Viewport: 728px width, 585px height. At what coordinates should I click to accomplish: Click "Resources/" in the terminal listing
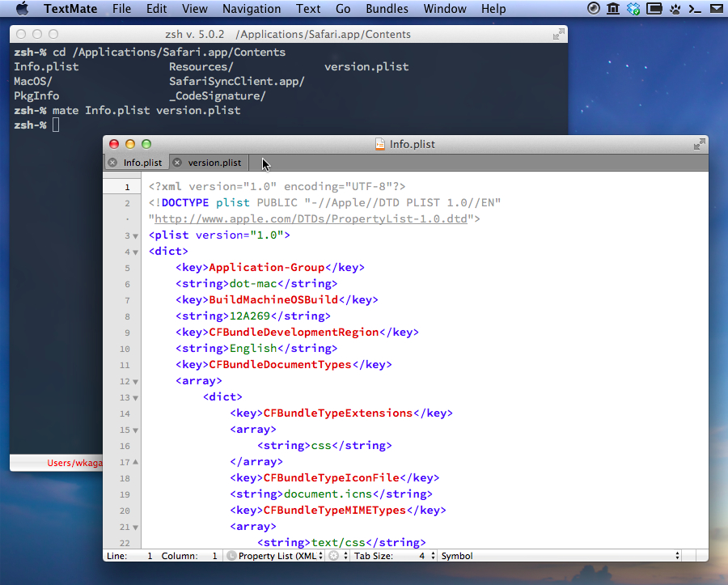[x=201, y=67]
